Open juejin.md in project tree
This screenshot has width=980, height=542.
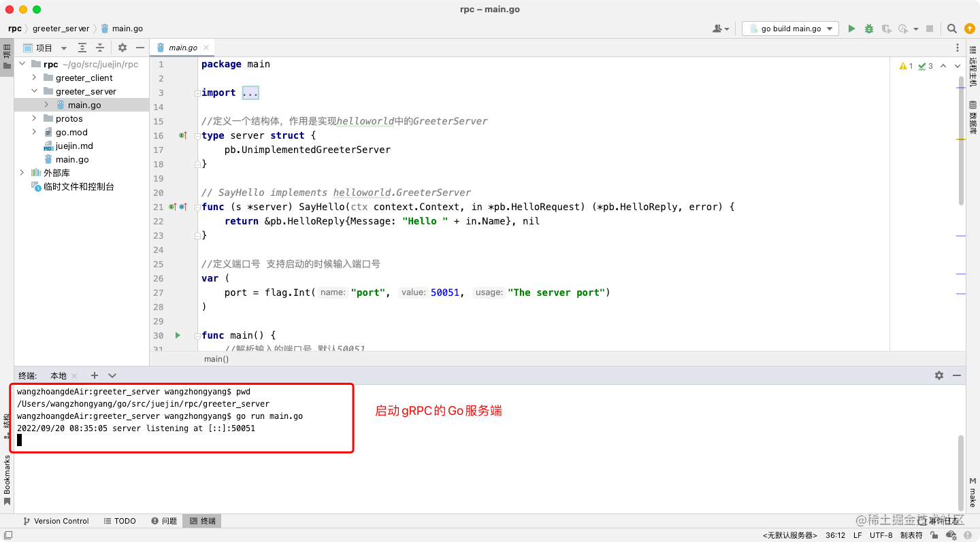[74, 146]
